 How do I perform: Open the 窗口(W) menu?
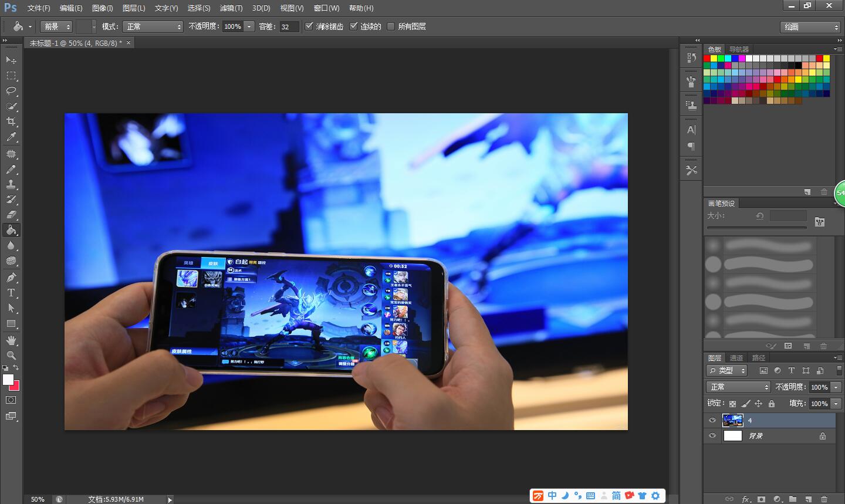pyautogui.click(x=326, y=8)
